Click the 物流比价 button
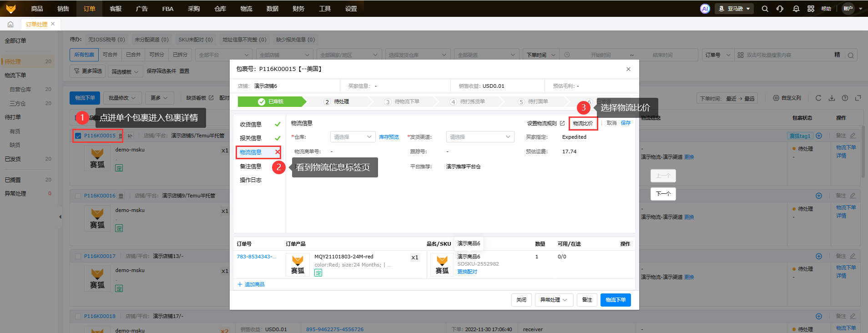This screenshot has width=868, height=333. click(x=583, y=123)
